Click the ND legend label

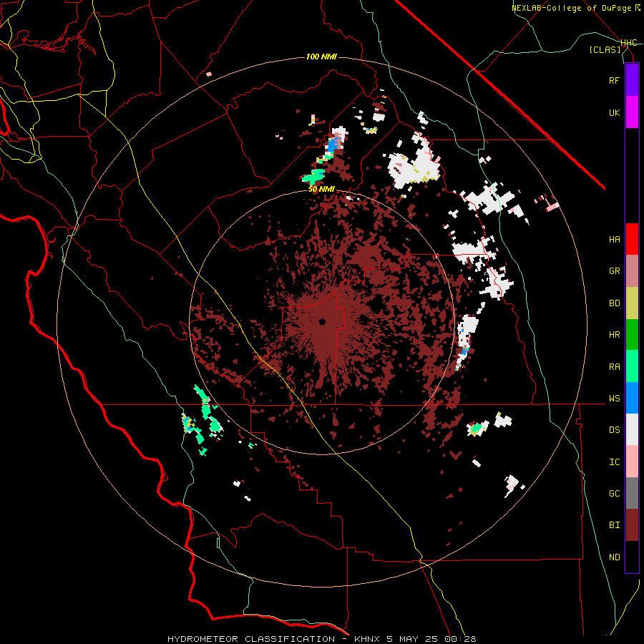615,557
